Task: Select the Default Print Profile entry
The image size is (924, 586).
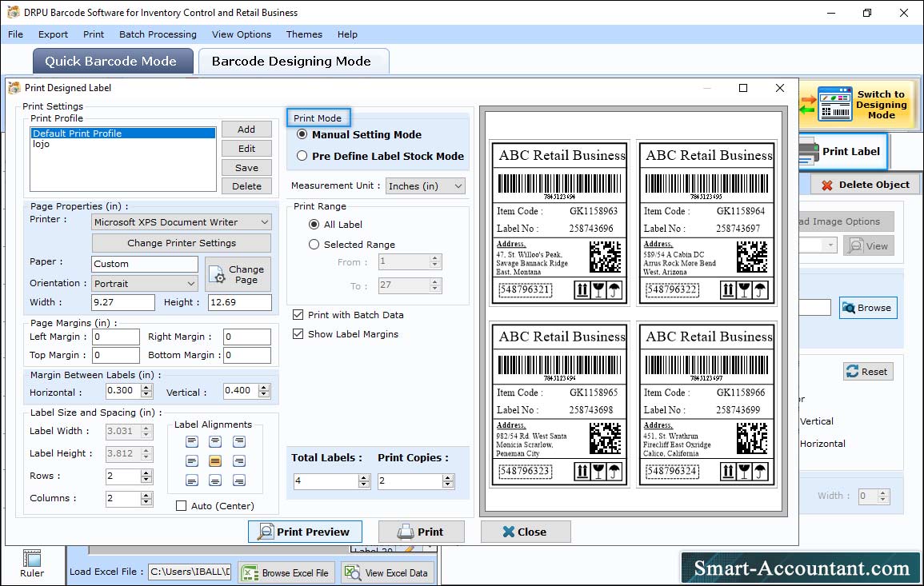Action: 123,134
